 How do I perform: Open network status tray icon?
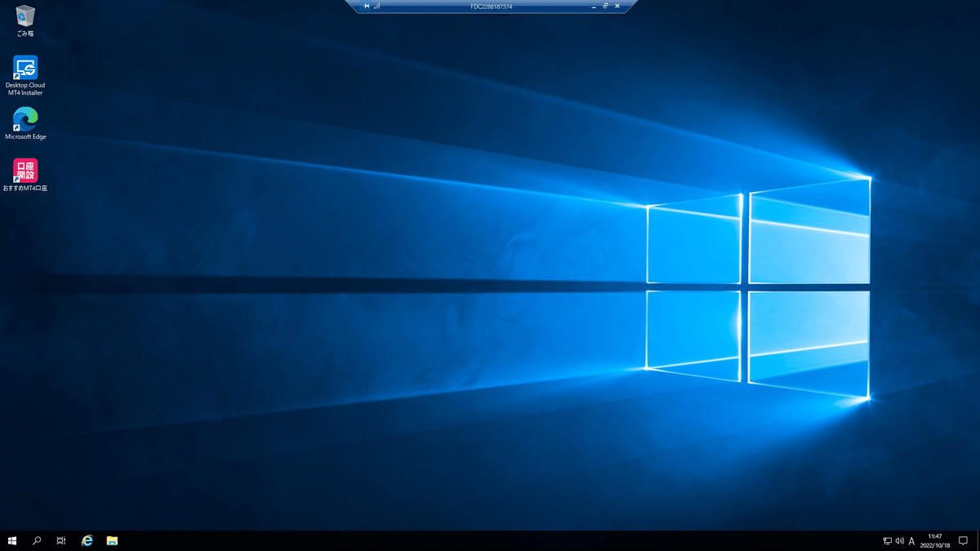(888, 540)
